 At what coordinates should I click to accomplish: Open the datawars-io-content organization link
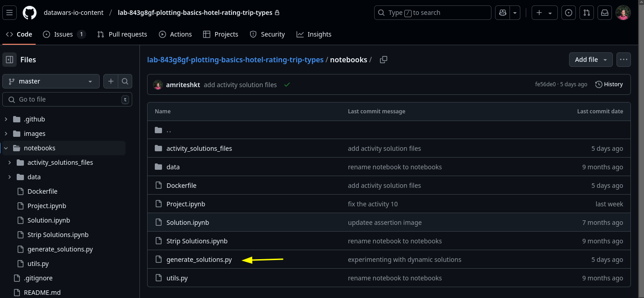[74, 13]
